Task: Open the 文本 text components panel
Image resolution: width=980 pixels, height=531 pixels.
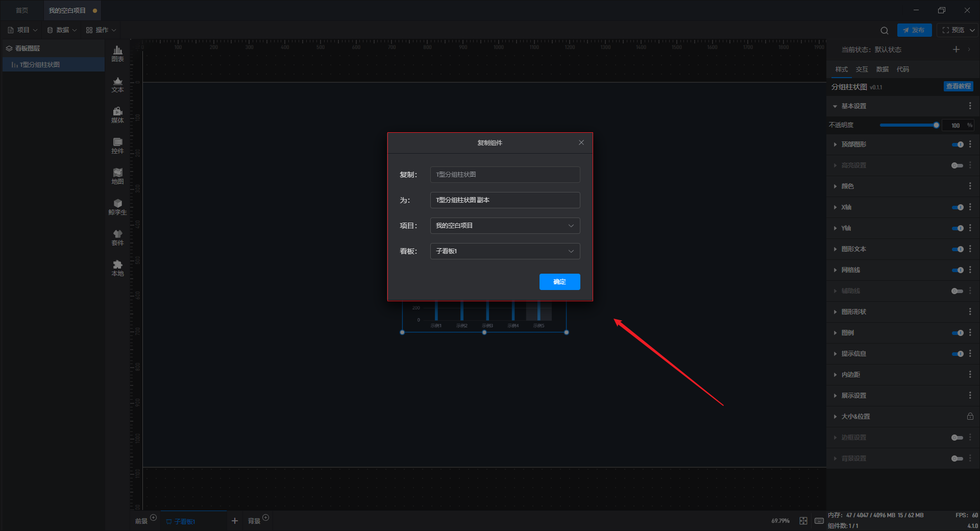Action: pos(117,84)
